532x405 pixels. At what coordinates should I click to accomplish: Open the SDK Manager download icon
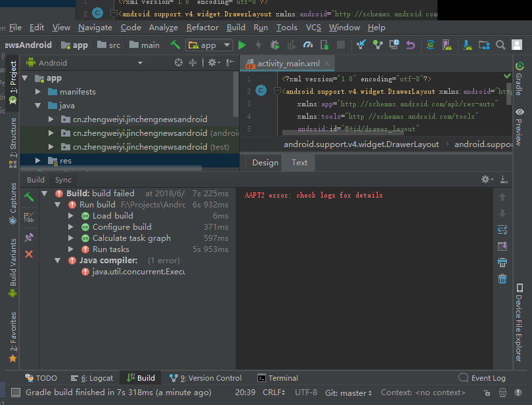[x=468, y=45]
